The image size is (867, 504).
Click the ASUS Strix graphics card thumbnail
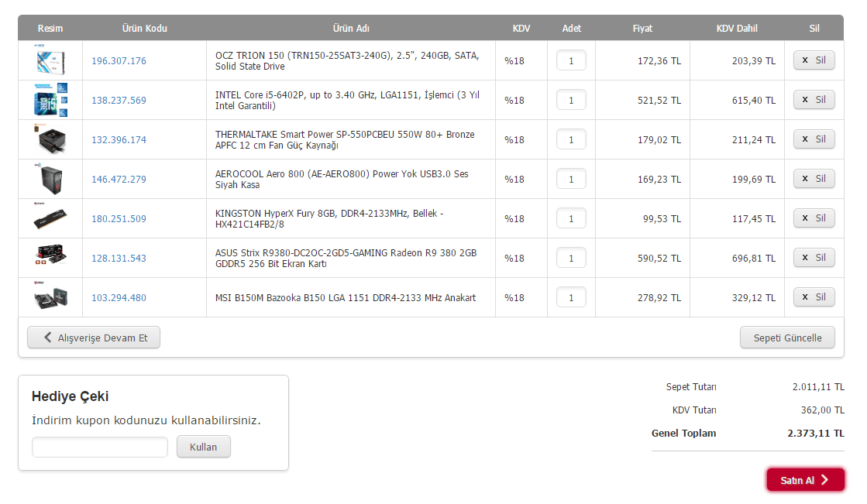pyautogui.click(x=50, y=258)
